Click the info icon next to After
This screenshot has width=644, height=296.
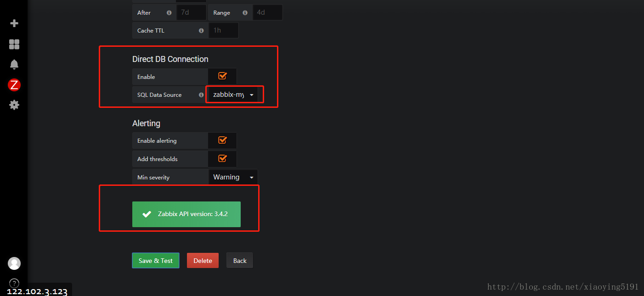pos(169,12)
